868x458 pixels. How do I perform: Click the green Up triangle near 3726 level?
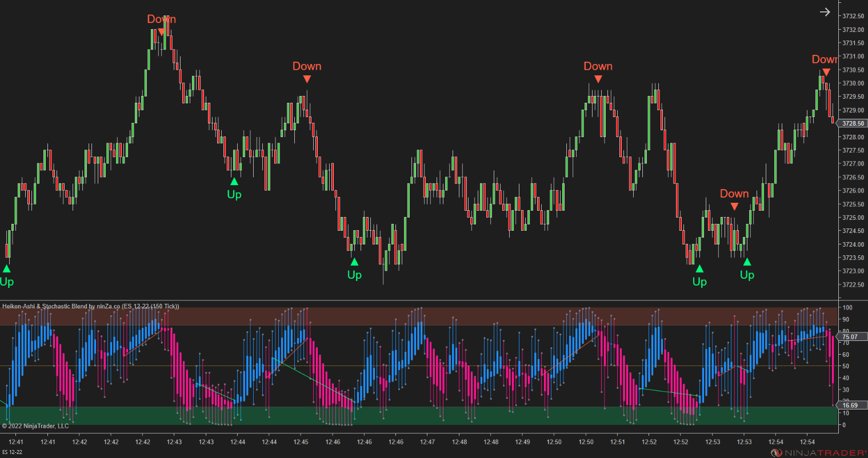[234, 181]
